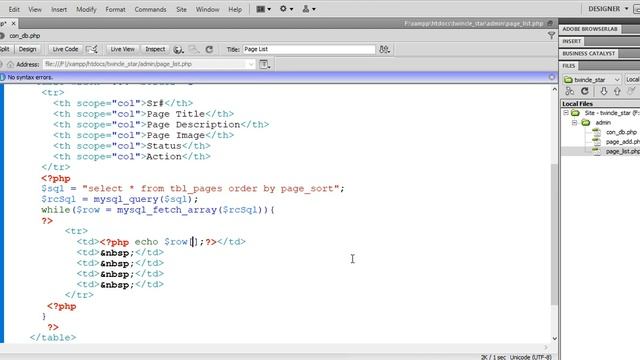640x360 pixels.
Task: Click the closing </table> tag line
Action: (53, 338)
